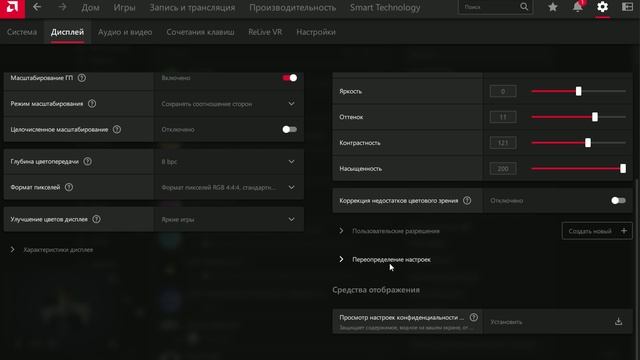Enable Целочисленное масштабирование switch
Viewport: 640px width, 360px height.
289,129
